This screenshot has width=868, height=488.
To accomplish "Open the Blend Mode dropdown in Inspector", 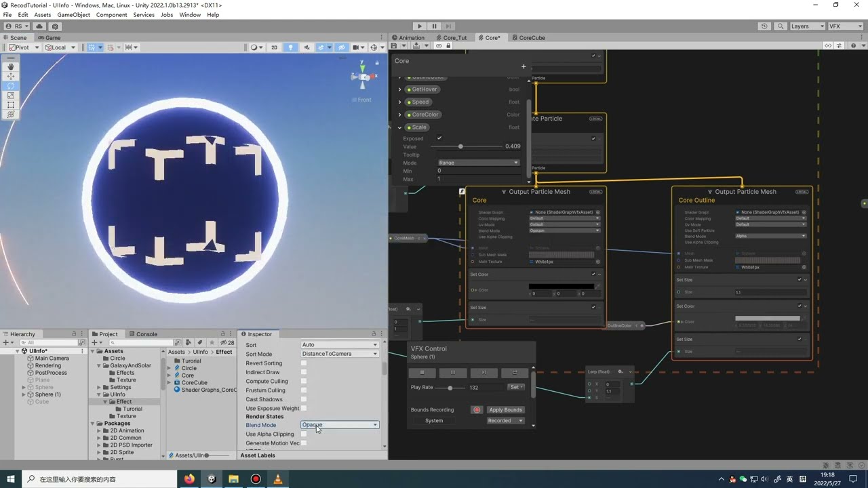I will [340, 425].
